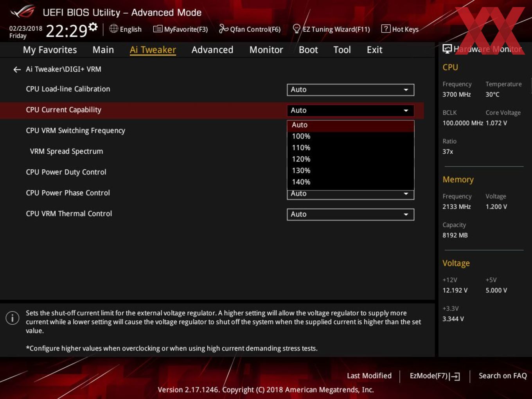Open CPU Load-line Calibration dropdown
532x399 pixels.
[x=350, y=90]
